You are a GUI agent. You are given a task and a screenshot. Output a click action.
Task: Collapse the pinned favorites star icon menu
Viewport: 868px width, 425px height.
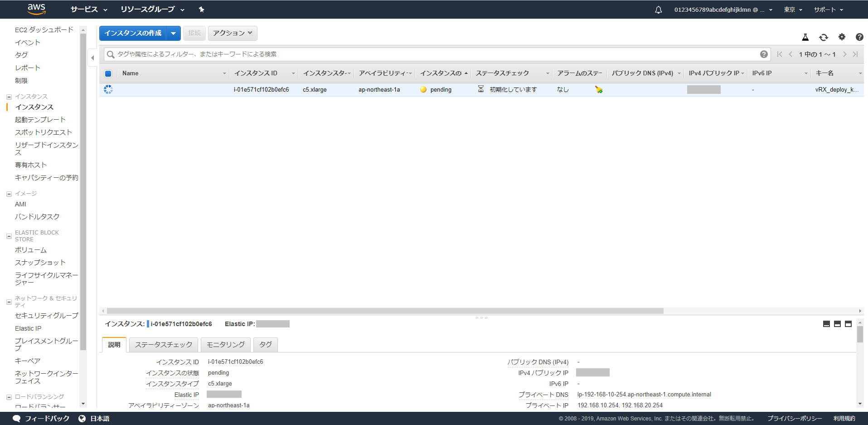(x=201, y=9)
